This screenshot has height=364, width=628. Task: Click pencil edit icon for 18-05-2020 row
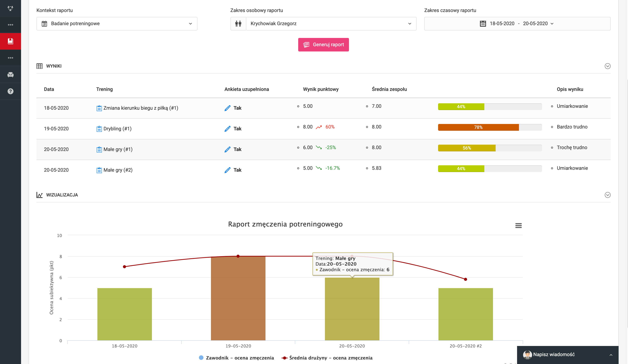(x=227, y=108)
